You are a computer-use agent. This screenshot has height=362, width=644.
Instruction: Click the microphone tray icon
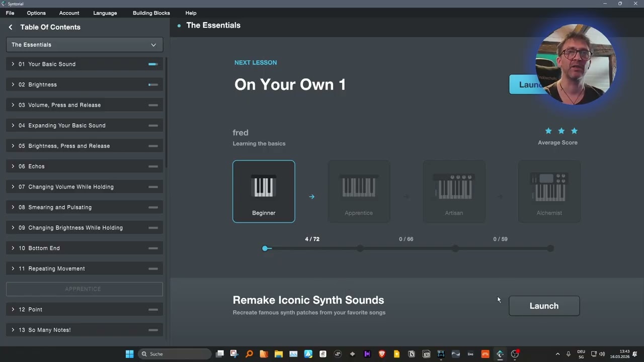pyautogui.click(x=569, y=354)
